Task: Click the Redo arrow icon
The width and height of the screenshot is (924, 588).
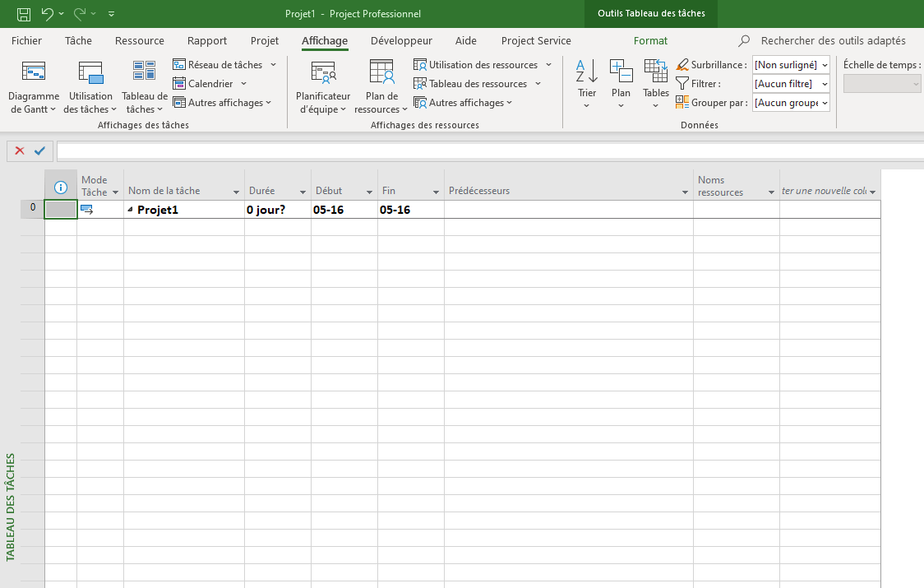Action: coord(80,13)
